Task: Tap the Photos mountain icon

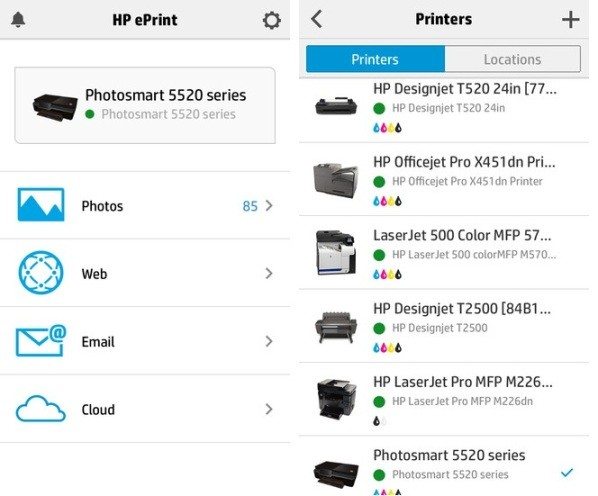Action: 41,205
